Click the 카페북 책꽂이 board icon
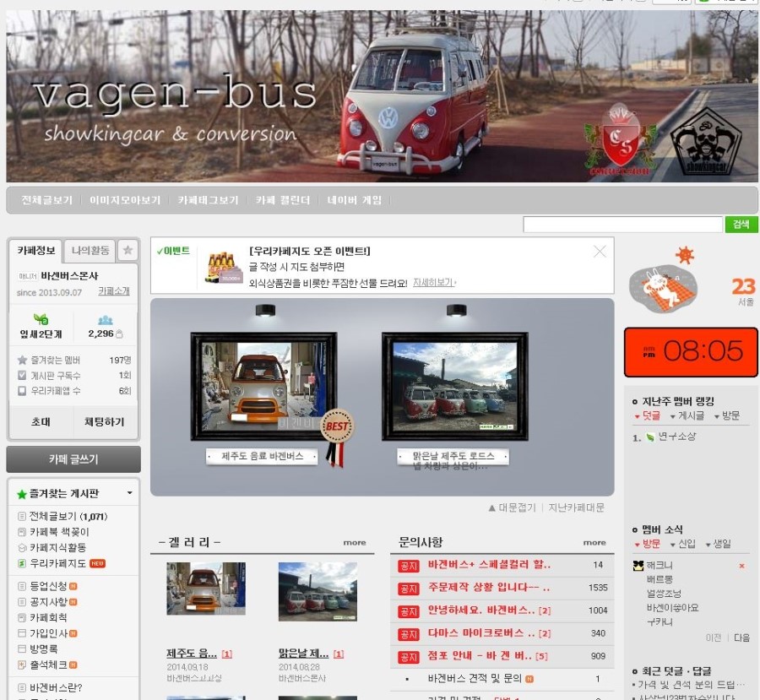 tap(22, 532)
